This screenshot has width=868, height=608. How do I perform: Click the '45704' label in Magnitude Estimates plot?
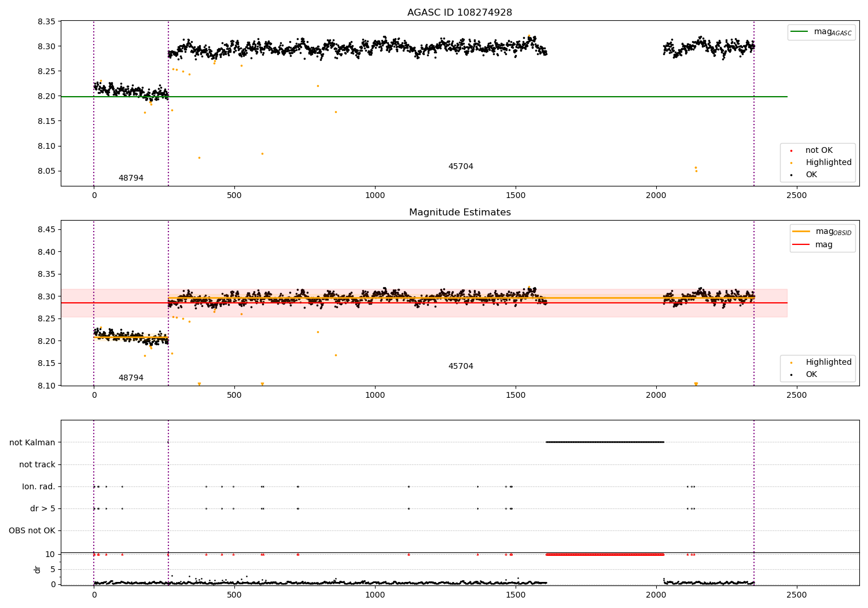461,367
